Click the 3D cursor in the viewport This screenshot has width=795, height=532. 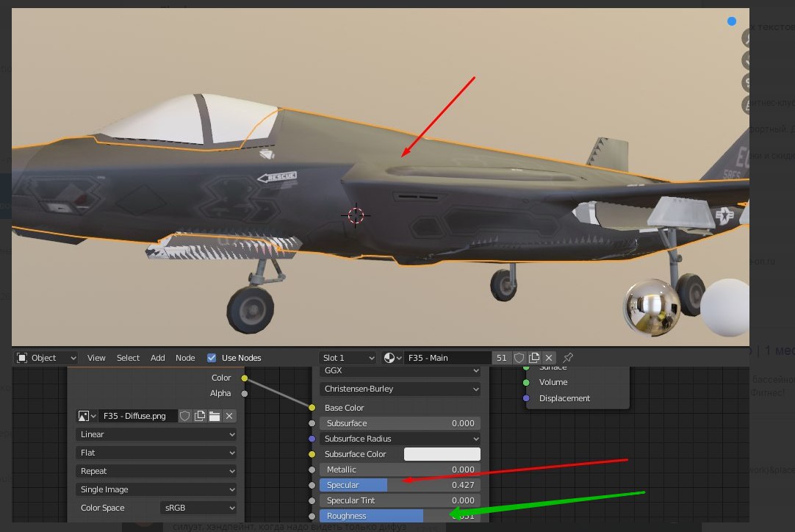point(356,215)
